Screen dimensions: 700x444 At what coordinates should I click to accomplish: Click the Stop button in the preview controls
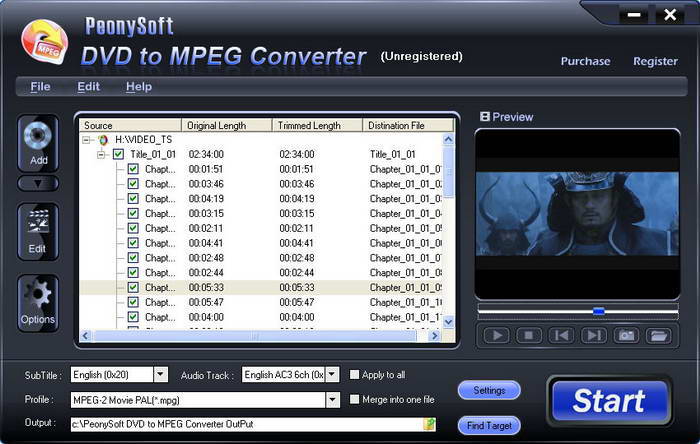coord(529,335)
